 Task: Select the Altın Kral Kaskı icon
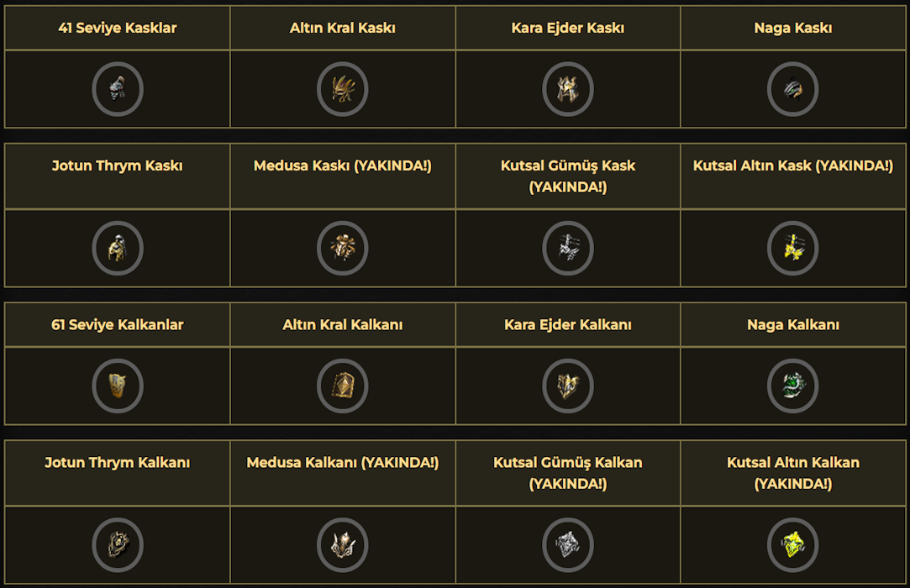coord(343,89)
